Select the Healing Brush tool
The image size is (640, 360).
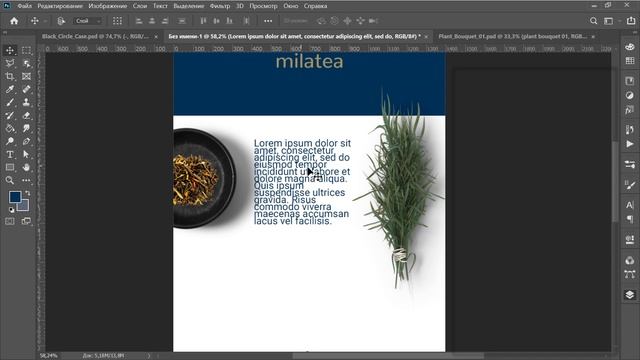tap(26, 89)
